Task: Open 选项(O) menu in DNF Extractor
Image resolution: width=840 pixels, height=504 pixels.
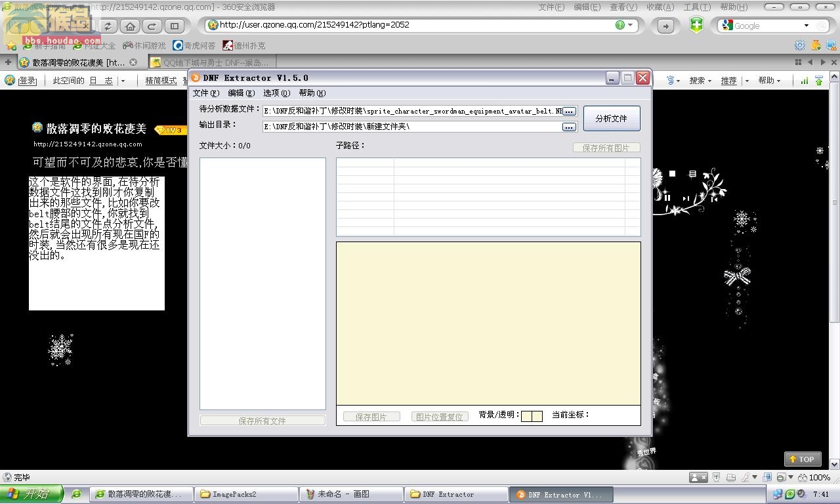Action: (276, 93)
